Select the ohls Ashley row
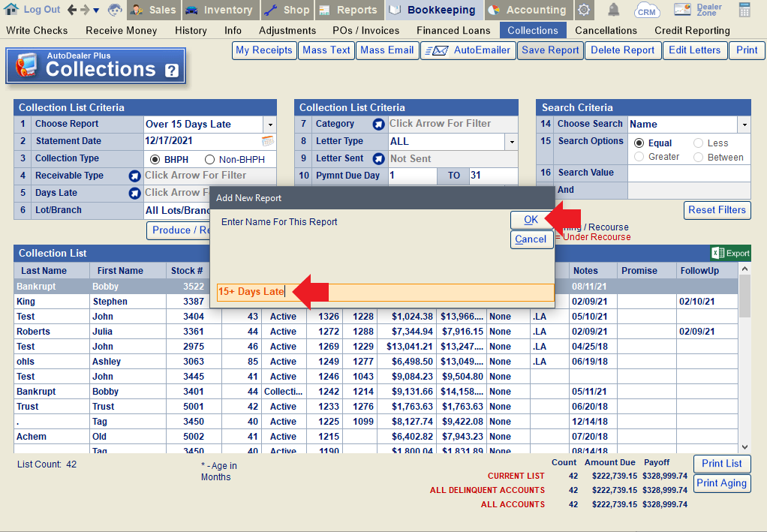The width and height of the screenshot is (767, 532). (x=376, y=362)
